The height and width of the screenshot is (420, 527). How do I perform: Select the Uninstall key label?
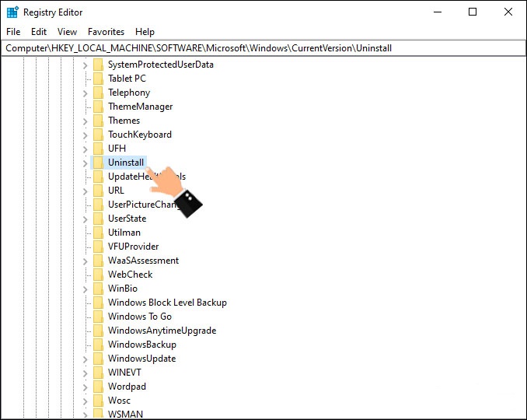tap(126, 163)
